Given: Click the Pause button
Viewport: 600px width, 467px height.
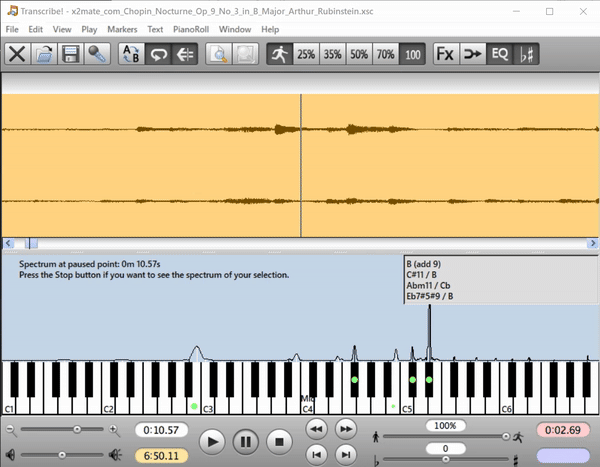Looking at the screenshot, I should [x=246, y=442].
